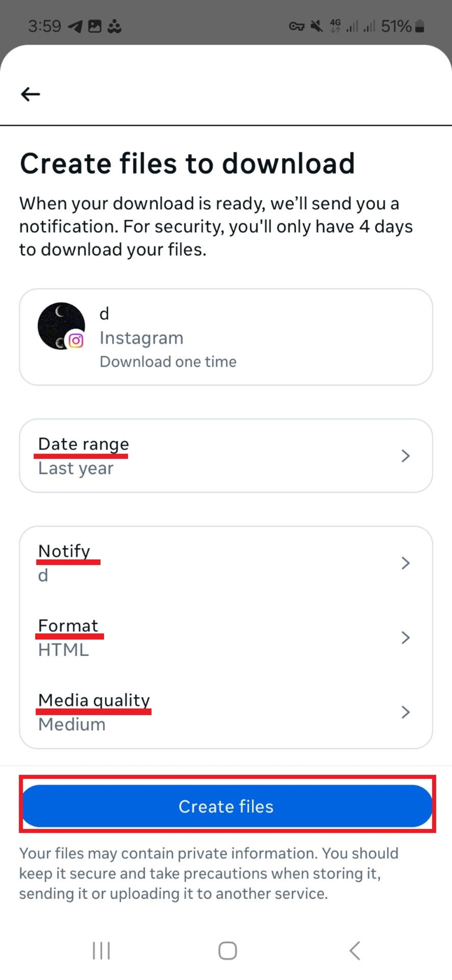Open the Date range chevron
452x980 pixels.
click(405, 455)
